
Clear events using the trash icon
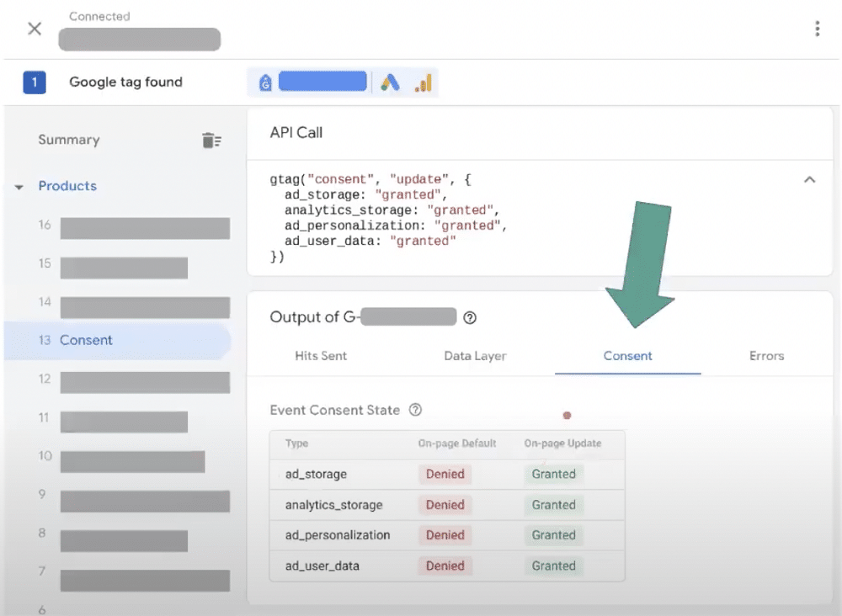[211, 141]
